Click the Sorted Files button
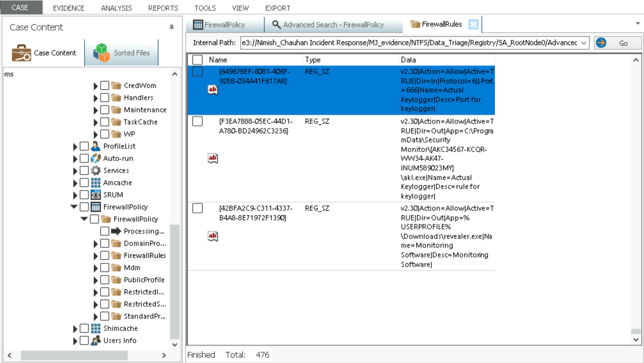 point(122,53)
